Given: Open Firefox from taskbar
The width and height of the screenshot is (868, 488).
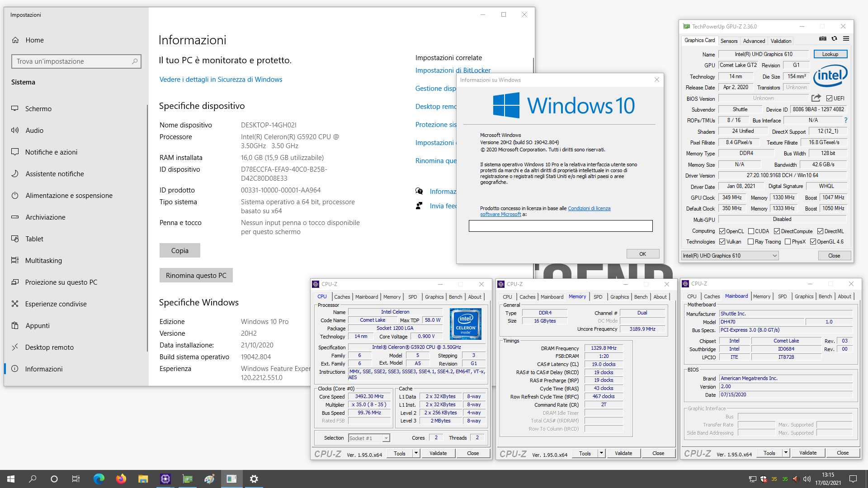Looking at the screenshot, I should [121, 479].
